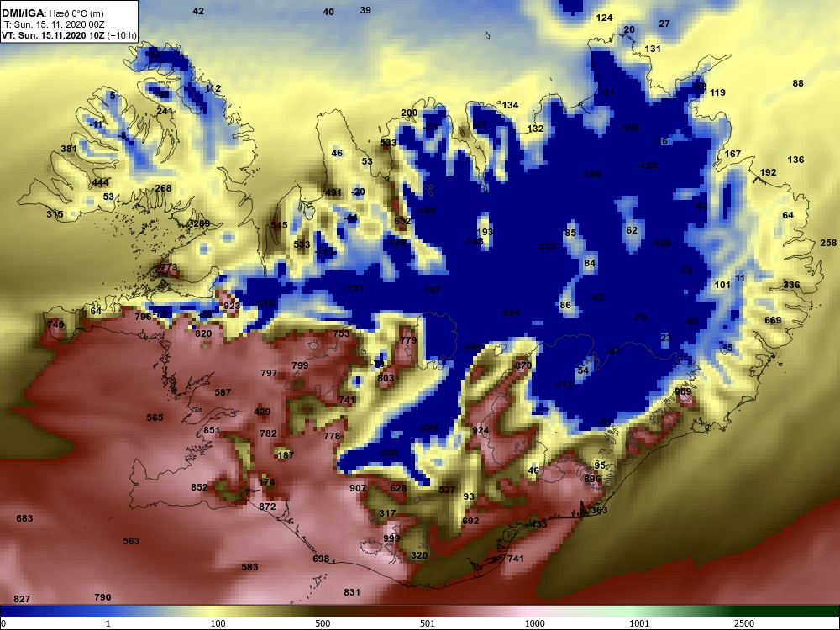Screen dimensions: 840x630
Task: Click the map value '692'
Action: [470, 522]
